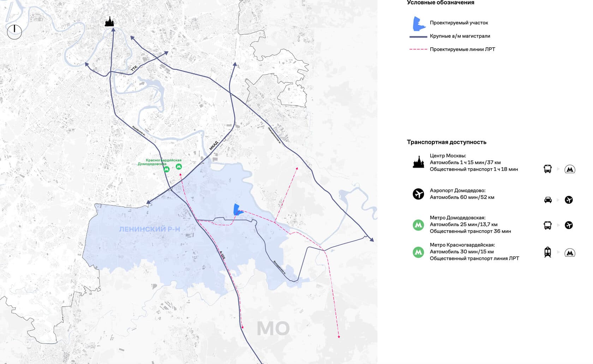
Task: Click the МКАД road label on the map
Action: (214, 145)
